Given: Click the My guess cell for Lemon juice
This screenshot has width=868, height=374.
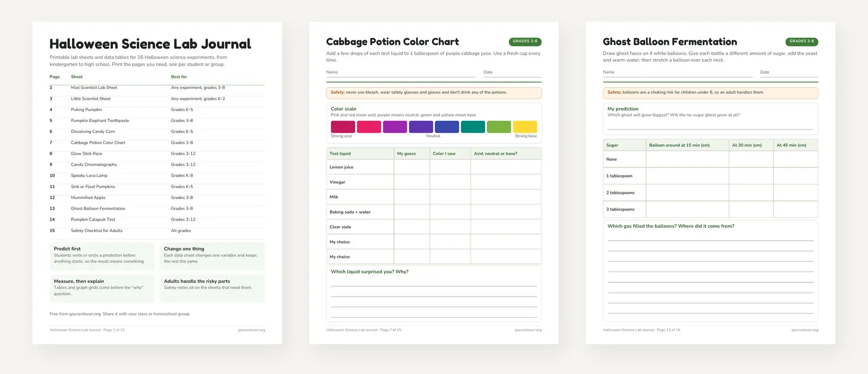Looking at the screenshot, I should click(x=412, y=167).
